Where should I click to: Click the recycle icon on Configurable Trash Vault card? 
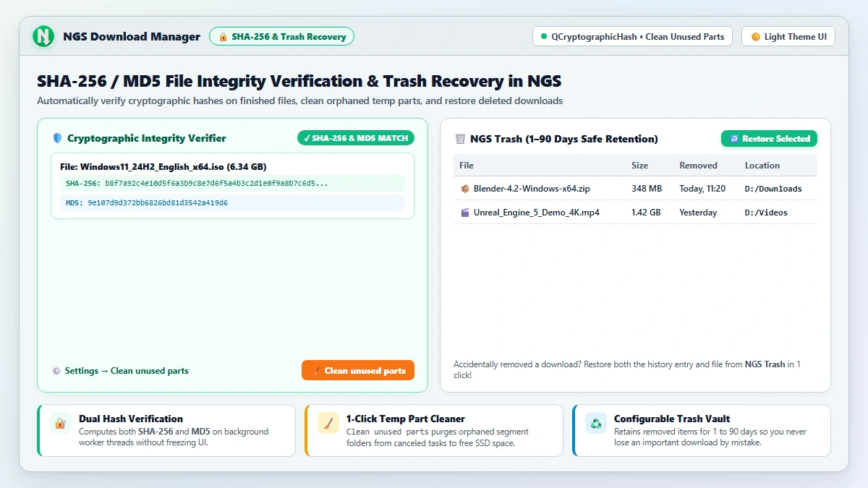(596, 423)
